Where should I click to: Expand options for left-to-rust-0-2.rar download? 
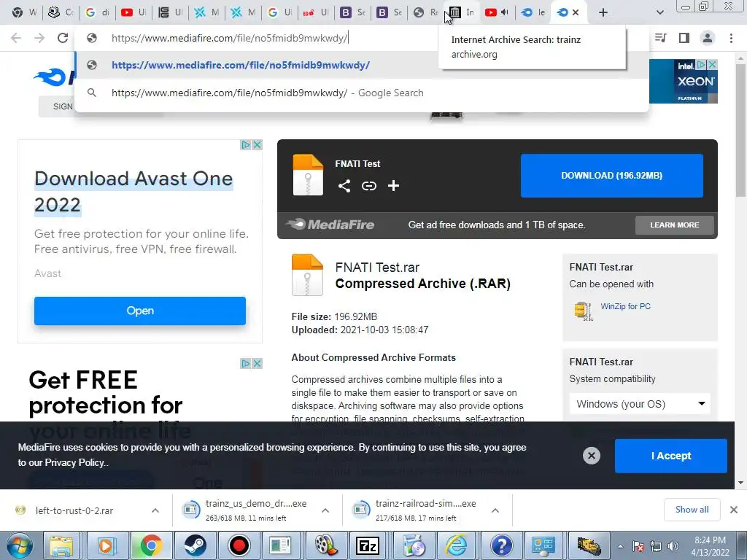(x=155, y=510)
